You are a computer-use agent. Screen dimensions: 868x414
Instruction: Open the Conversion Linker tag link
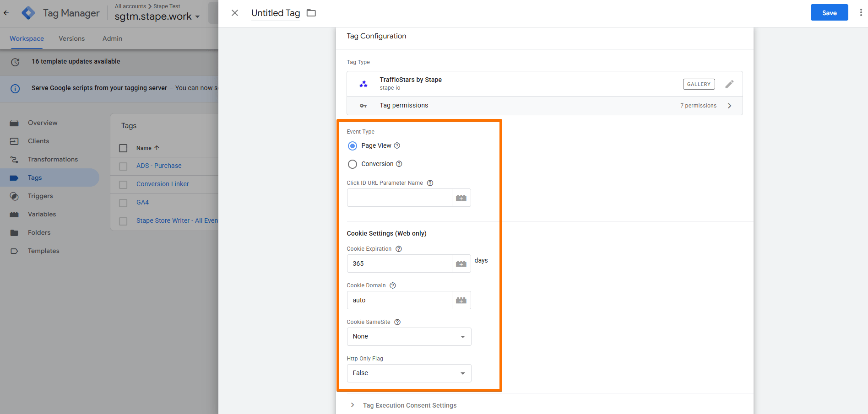163,184
